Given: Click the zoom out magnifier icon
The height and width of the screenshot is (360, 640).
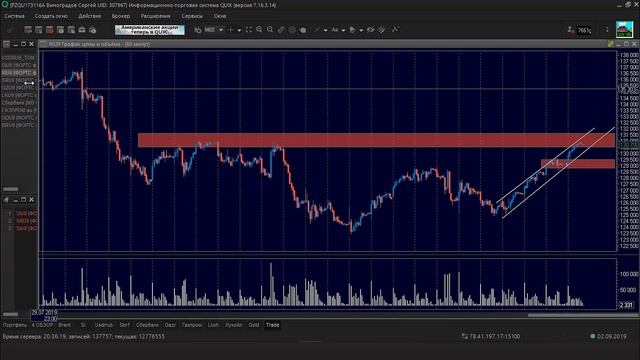Looking at the screenshot, I should (x=270, y=30).
